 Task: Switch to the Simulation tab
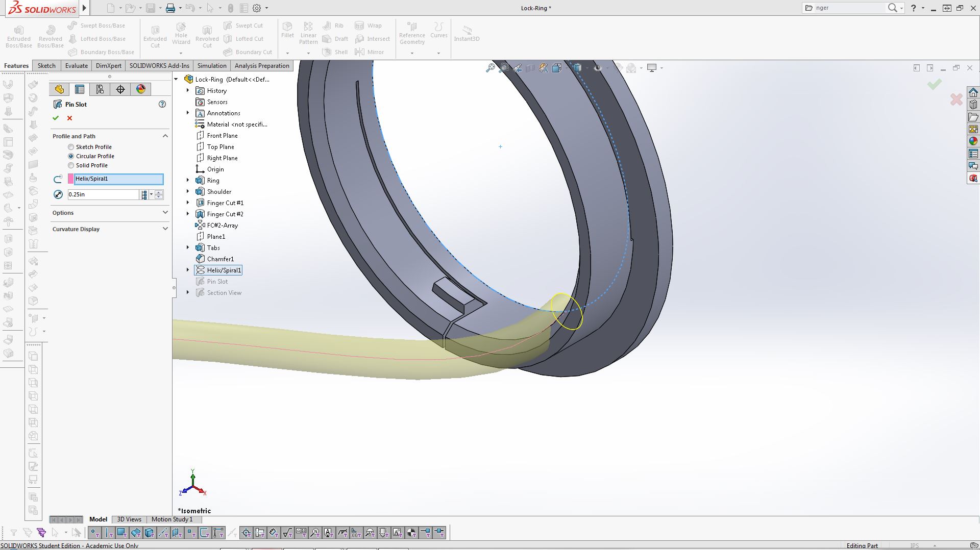pyautogui.click(x=212, y=66)
